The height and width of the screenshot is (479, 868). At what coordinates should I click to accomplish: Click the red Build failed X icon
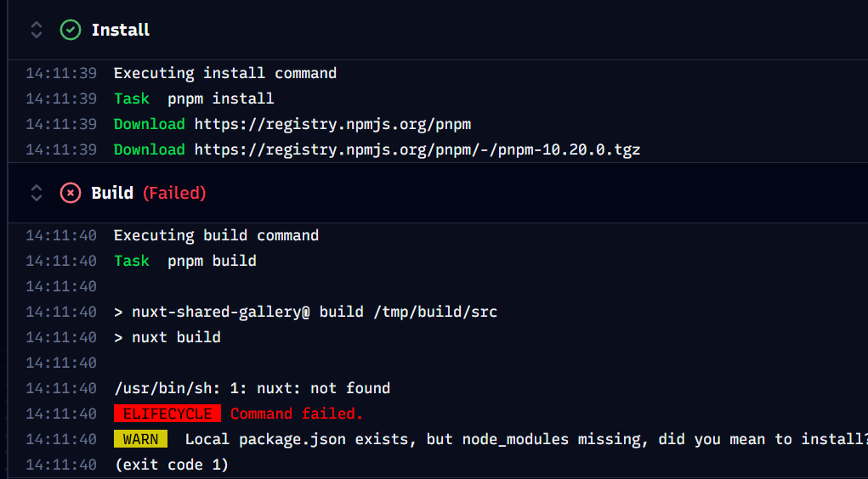coord(70,193)
